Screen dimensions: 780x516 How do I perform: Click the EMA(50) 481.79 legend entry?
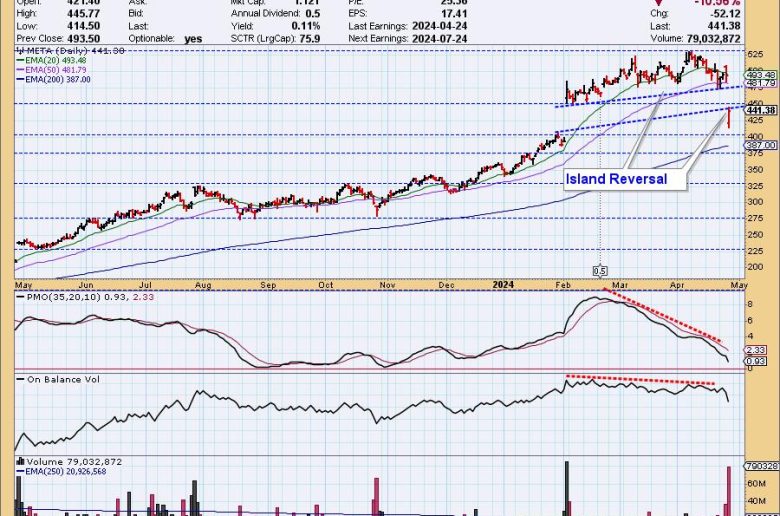click(x=51, y=70)
